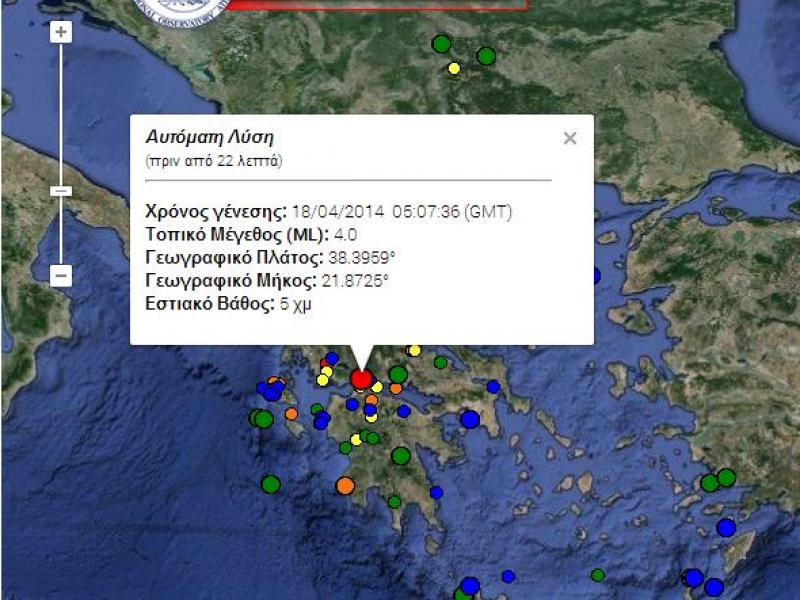The width and height of the screenshot is (800, 600).
Task: Click large green marker near the Turkish coast
Action: 726,478
